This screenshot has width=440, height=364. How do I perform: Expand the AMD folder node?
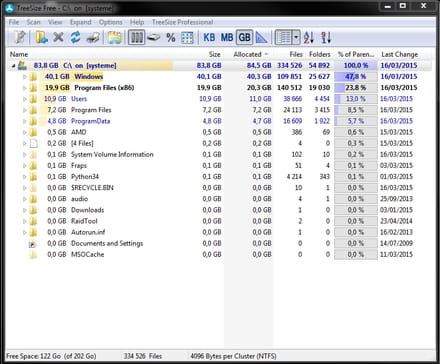24,132
